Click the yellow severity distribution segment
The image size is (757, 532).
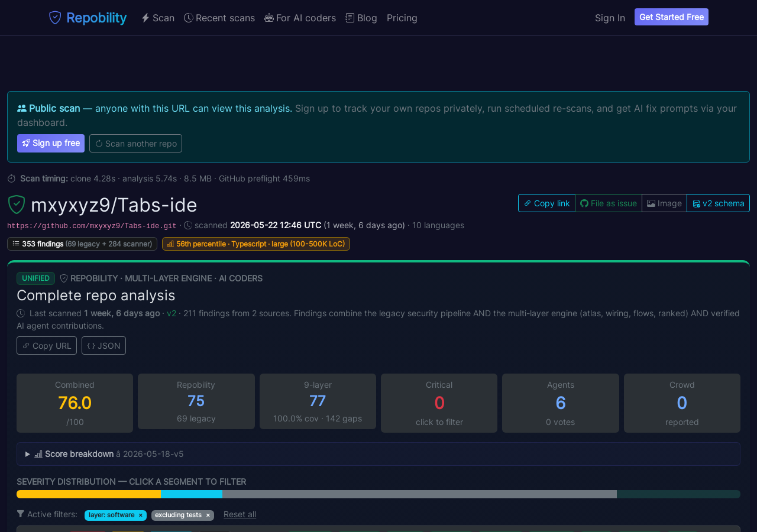click(x=89, y=494)
